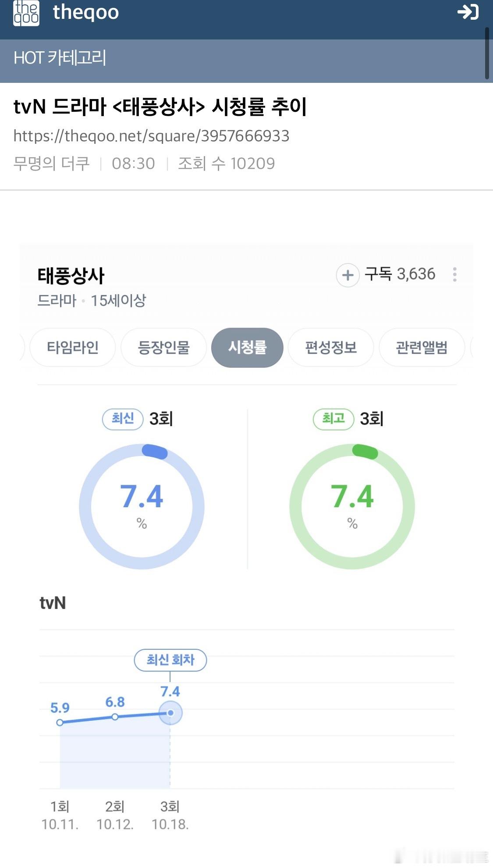Switch to the 타임라인 tab
Screen dimensions: 493x868
73,348
